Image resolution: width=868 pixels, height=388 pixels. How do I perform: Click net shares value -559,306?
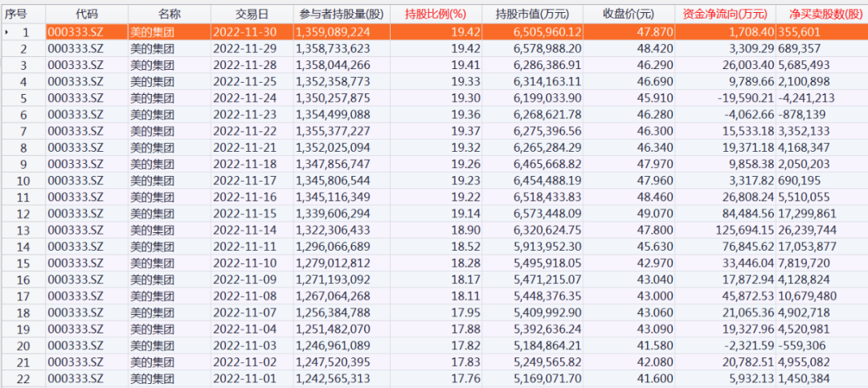click(801, 345)
